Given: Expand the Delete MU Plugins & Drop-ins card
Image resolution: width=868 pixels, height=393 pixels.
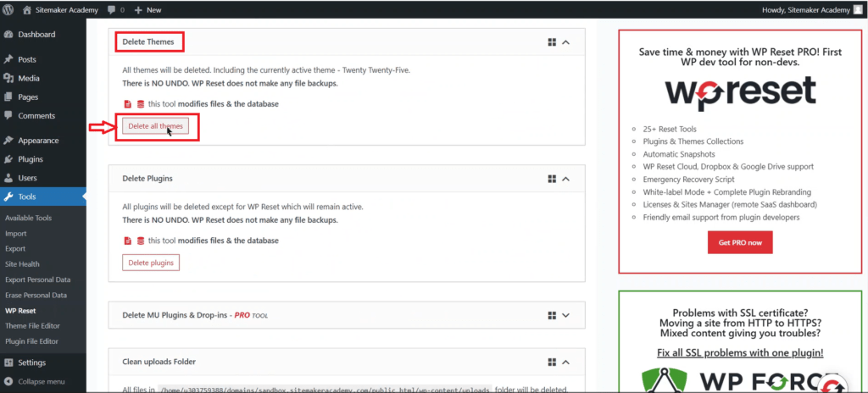Looking at the screenshot, I should click(565, 315).
